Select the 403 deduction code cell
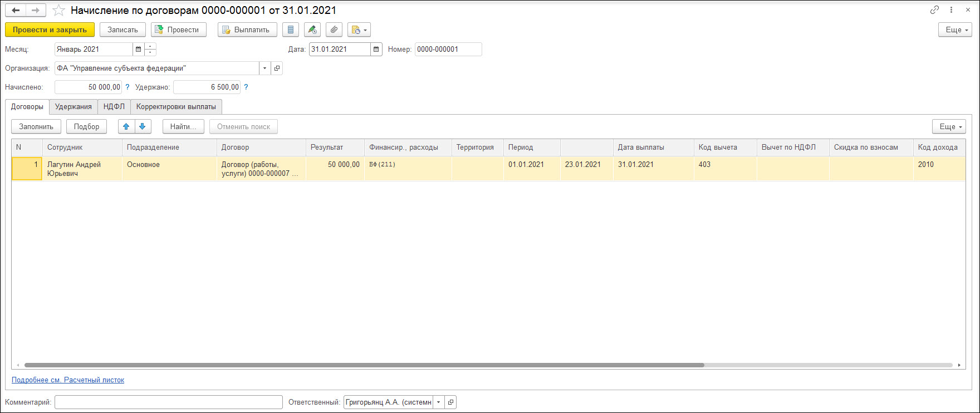This screenshot has width=980, height=413. tap(725, 169)
